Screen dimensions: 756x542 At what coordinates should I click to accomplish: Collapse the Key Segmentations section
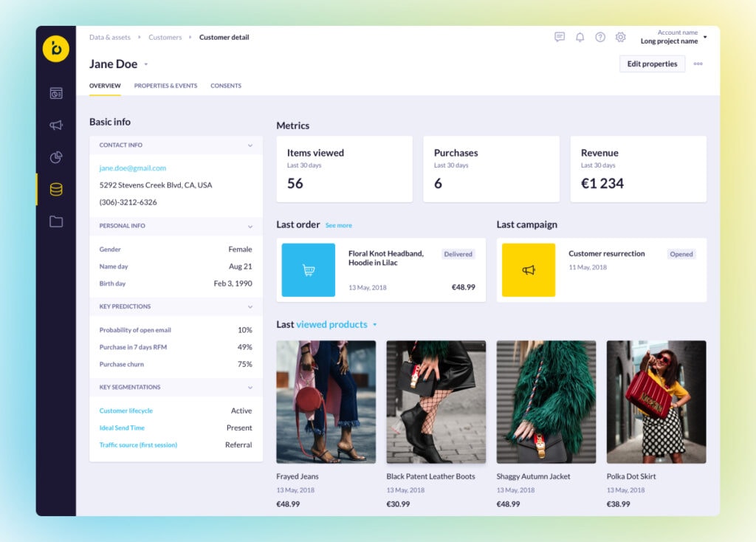[x=250, y=387]
